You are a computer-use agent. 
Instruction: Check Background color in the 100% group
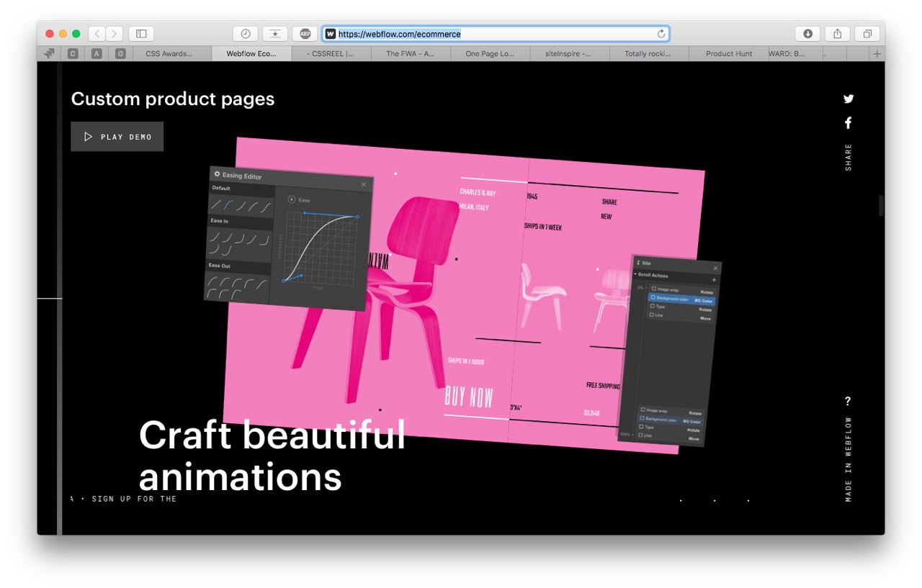pos(643,418)
